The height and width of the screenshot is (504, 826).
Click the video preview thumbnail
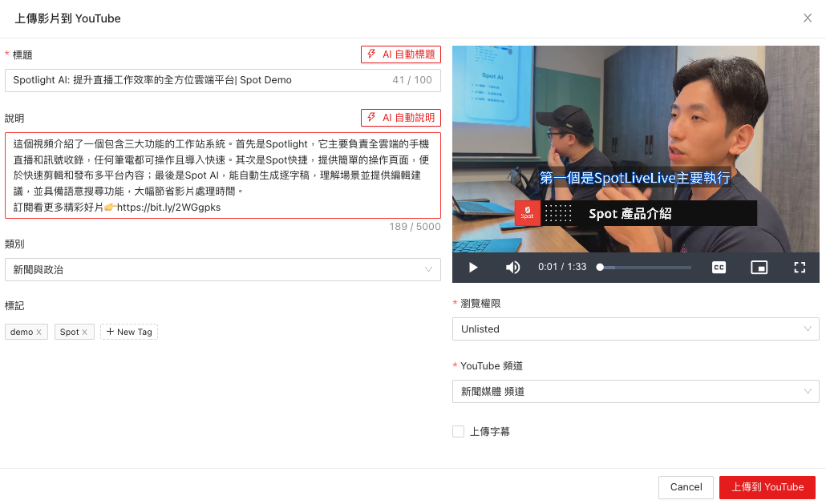pyautogui.click(x=635, y=149)
